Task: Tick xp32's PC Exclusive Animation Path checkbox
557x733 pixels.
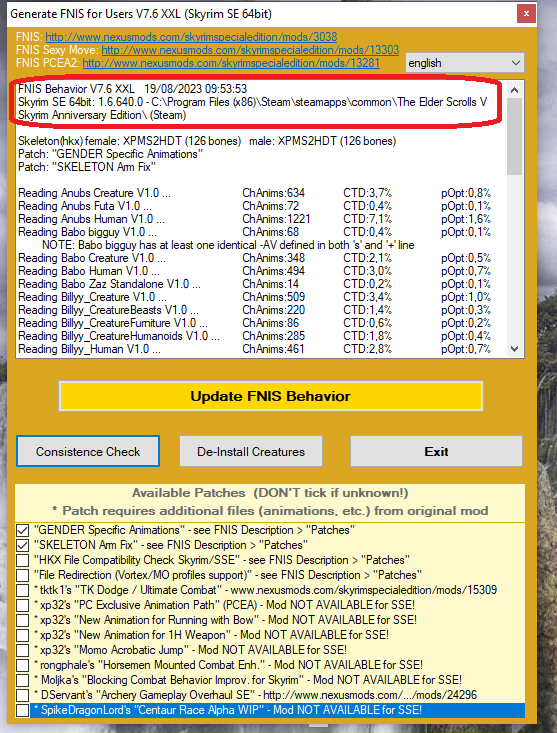Action: tap(22, 605)
